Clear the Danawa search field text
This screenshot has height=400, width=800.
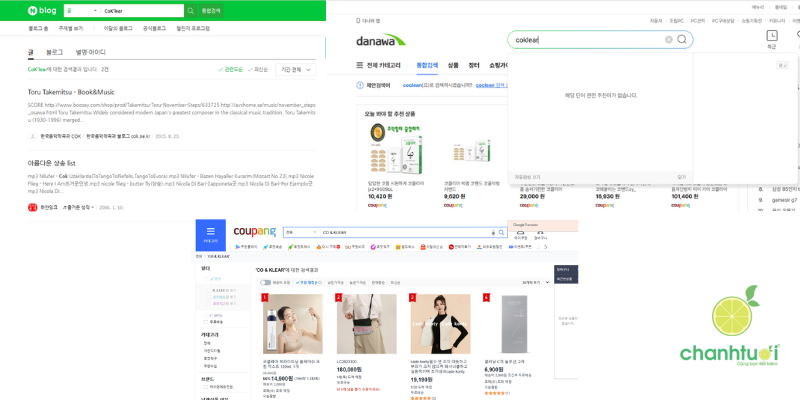coord(668,40)
